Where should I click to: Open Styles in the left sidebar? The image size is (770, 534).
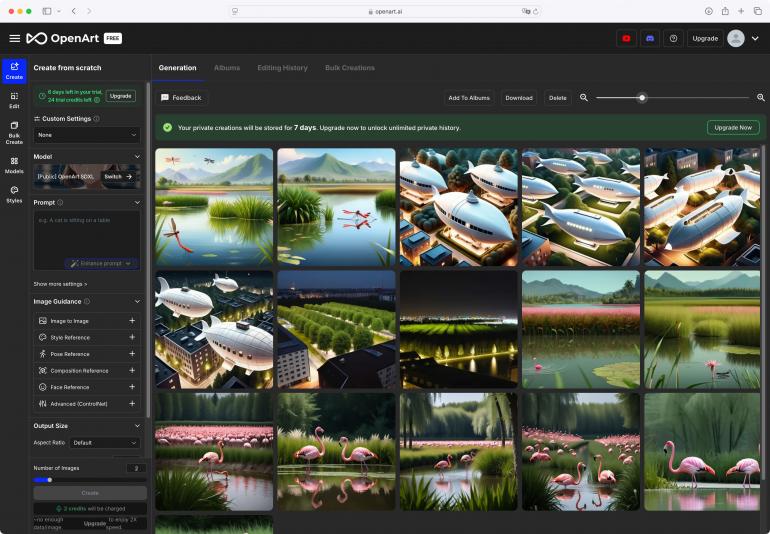pyautogui.click(x=14, y=194)
